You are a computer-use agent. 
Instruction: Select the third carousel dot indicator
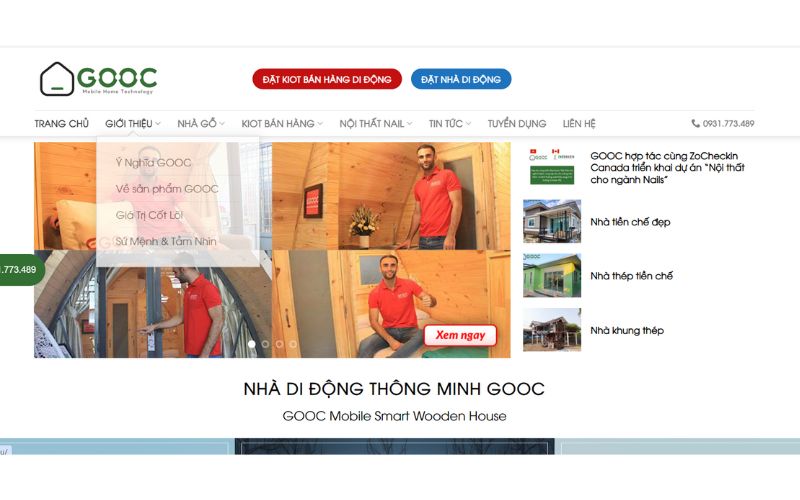click(279, 344)
